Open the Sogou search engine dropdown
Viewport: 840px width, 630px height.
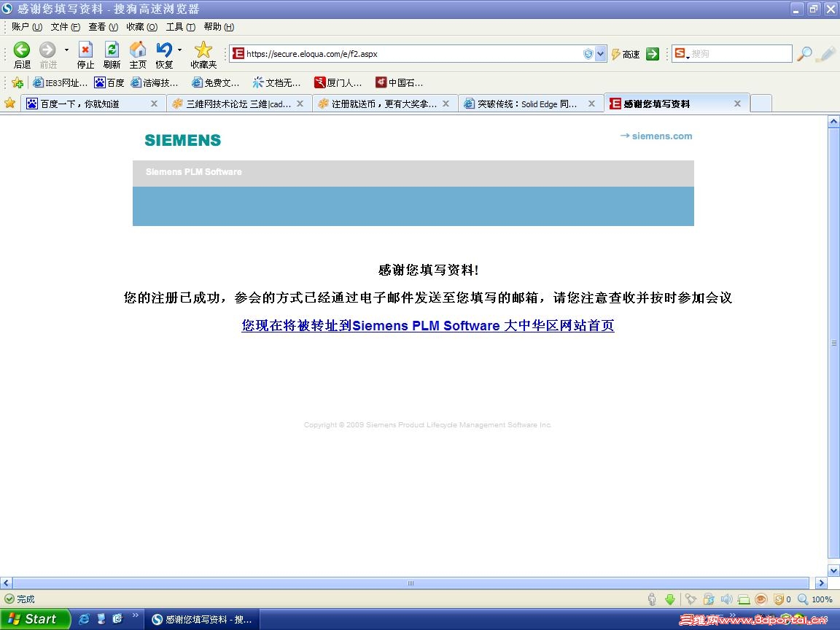[x=681, y=53]
